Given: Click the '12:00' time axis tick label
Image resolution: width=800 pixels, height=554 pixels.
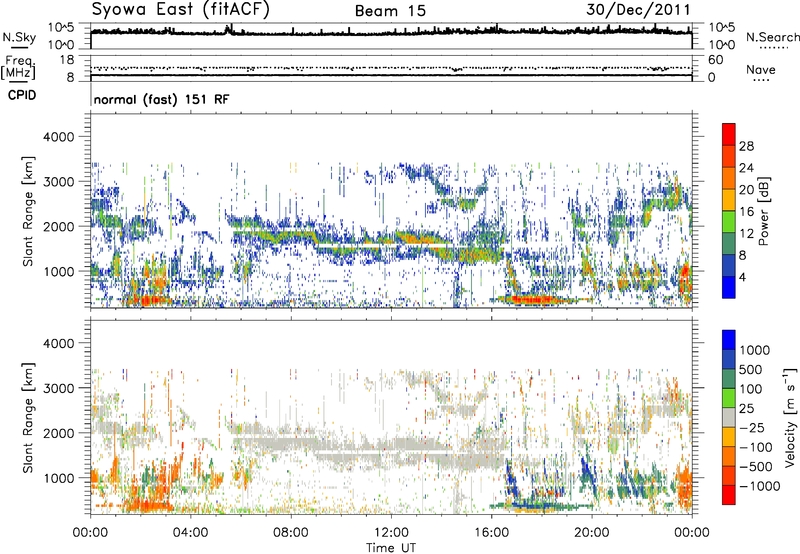Looking at the screenshot, I should click(391, 533).
